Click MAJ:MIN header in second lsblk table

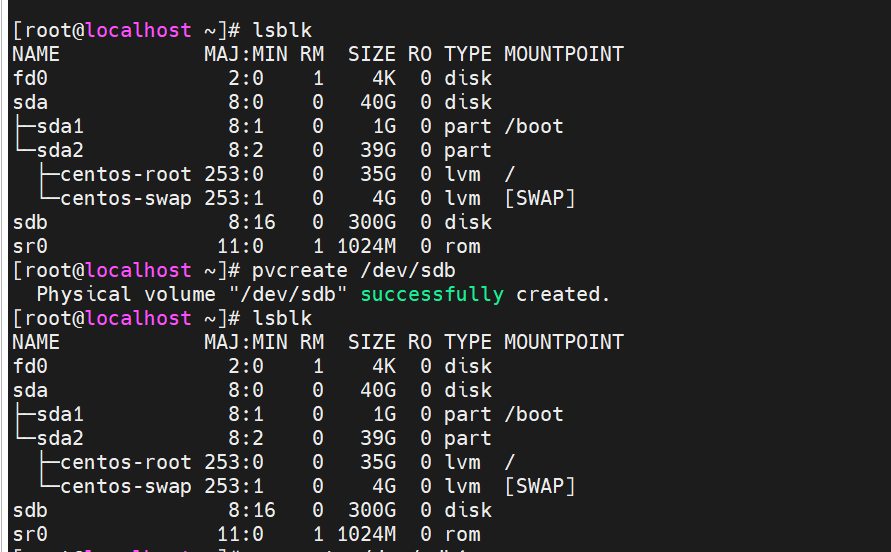pos(246,342)
